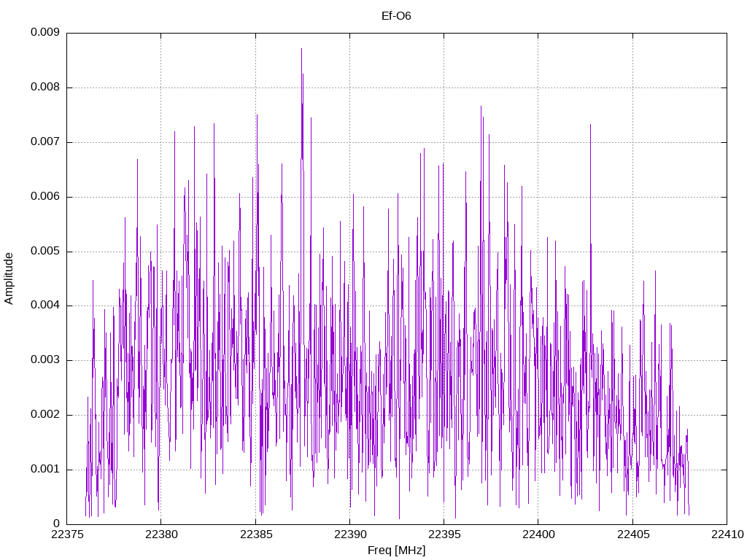The image size is (747, 560).
Task: Click the Amplitude y-axis label
Action: pos(9,279)
